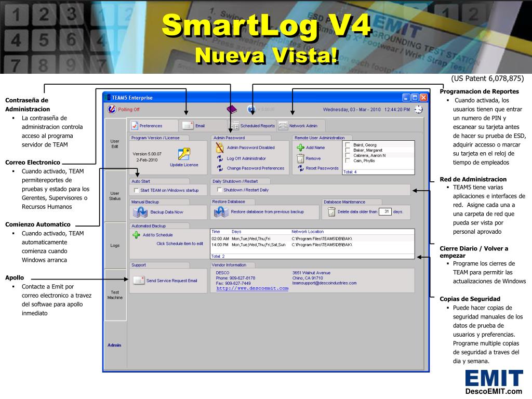Check the Baker, Margaret user box
The width and height of the screenshot is (532, 399).
coord(348,150)
